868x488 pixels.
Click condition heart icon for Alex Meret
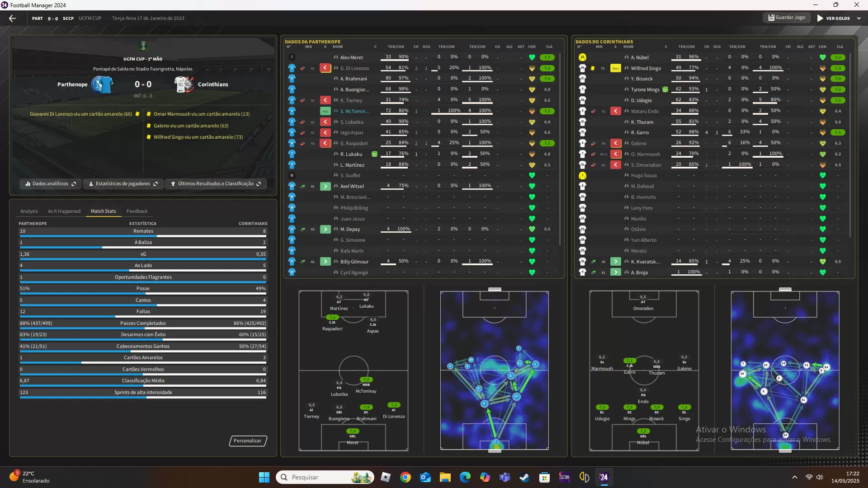pyautogui.click(x=532, y=57)
